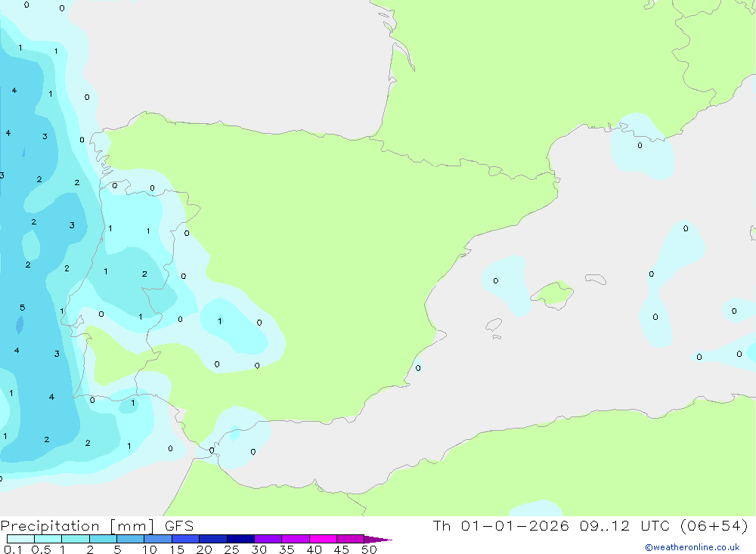This screenshot has height=554, width=756.
Task: Click the 0.1–0.5 mm legend color swatch
Action: point(20,539)
